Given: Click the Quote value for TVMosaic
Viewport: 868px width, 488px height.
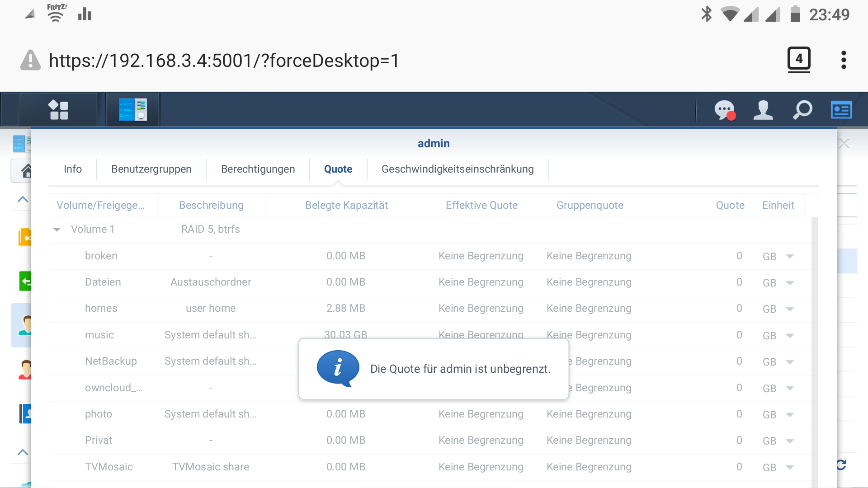Looking at the screenshot, I should click(x=739, y=467).
